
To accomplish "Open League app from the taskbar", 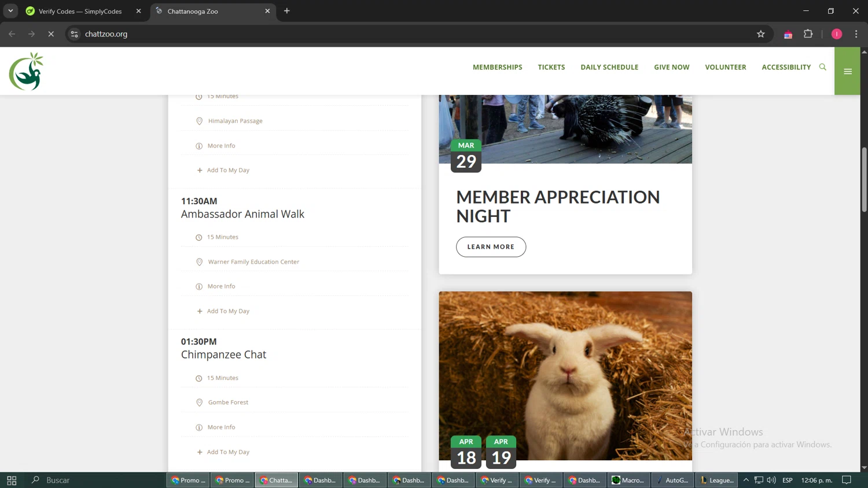I will (716, 480).
